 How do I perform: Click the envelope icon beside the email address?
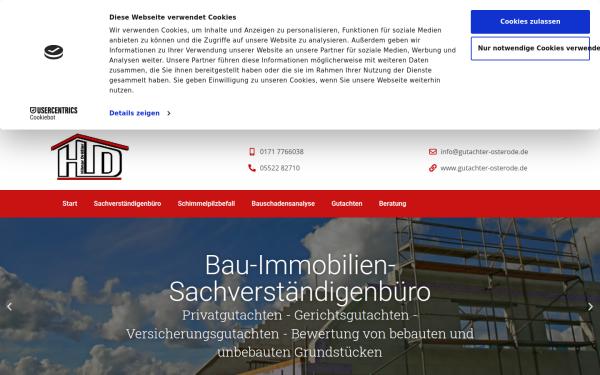tap(433, 152)
